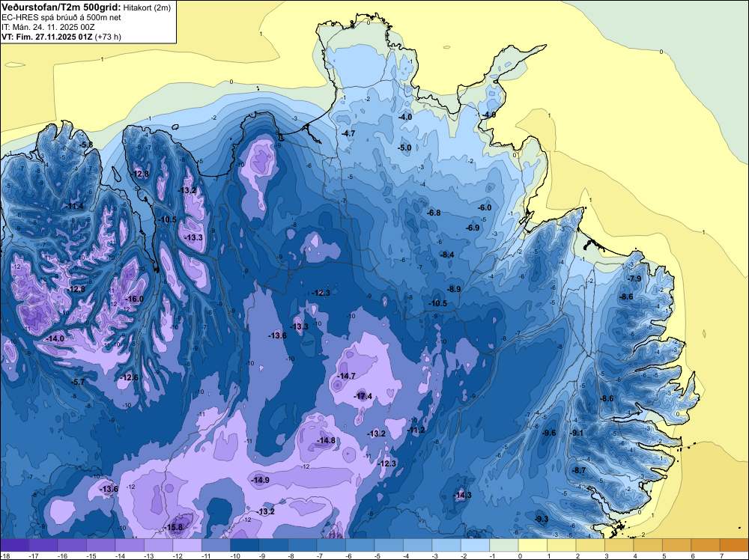749x560 pixels.
Task: Select the -14.0 temperature label
Action: tap(55, 338)
